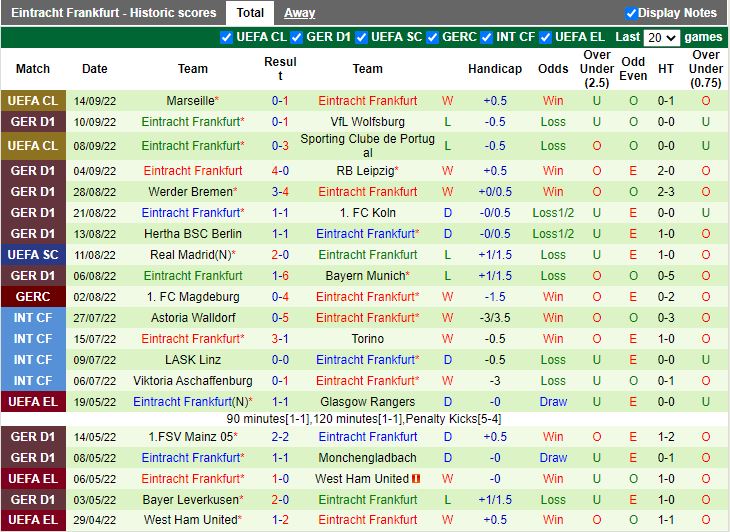
Task: Click the -1.5 handicap value
Action: click(494, 296)
